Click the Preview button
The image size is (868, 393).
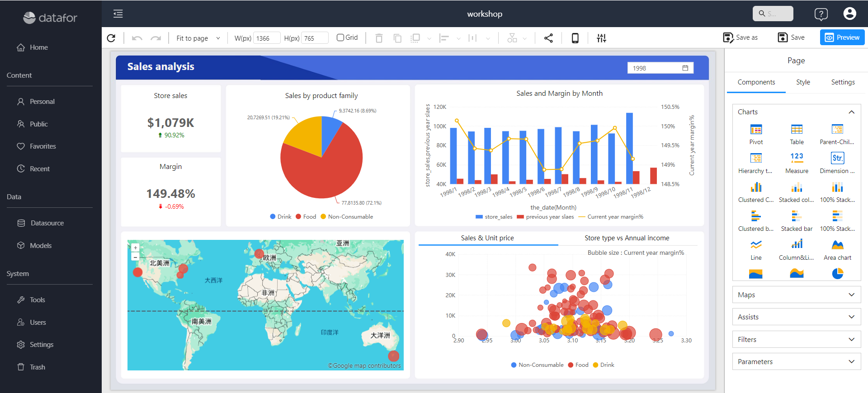tap(842, 37)
